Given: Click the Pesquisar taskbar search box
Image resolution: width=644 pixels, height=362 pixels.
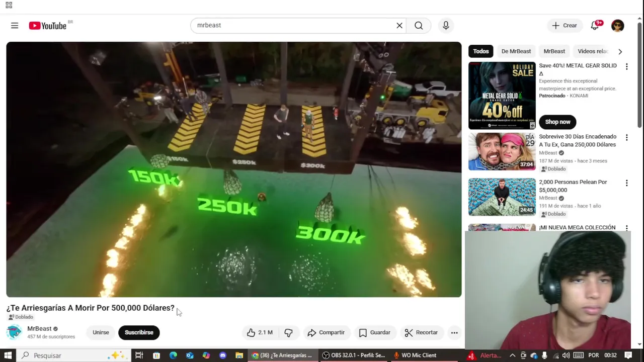Looking at the screenshot, I should coord(74,355).
